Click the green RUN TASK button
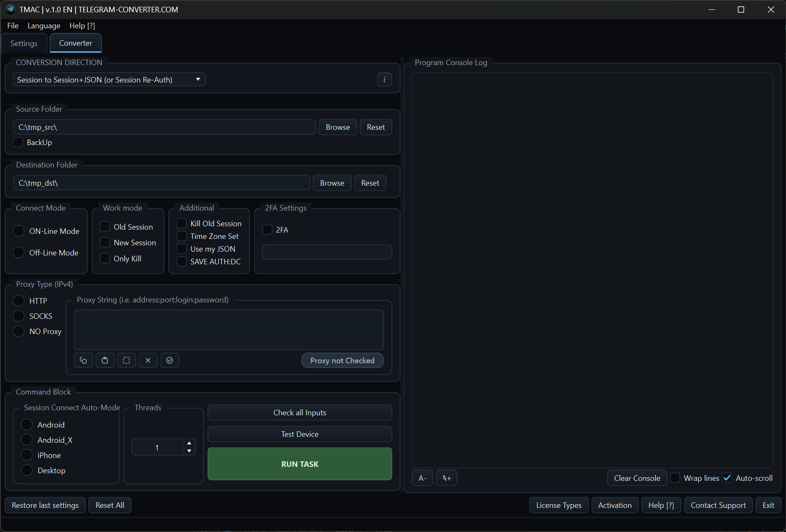 tap(300, 464)
